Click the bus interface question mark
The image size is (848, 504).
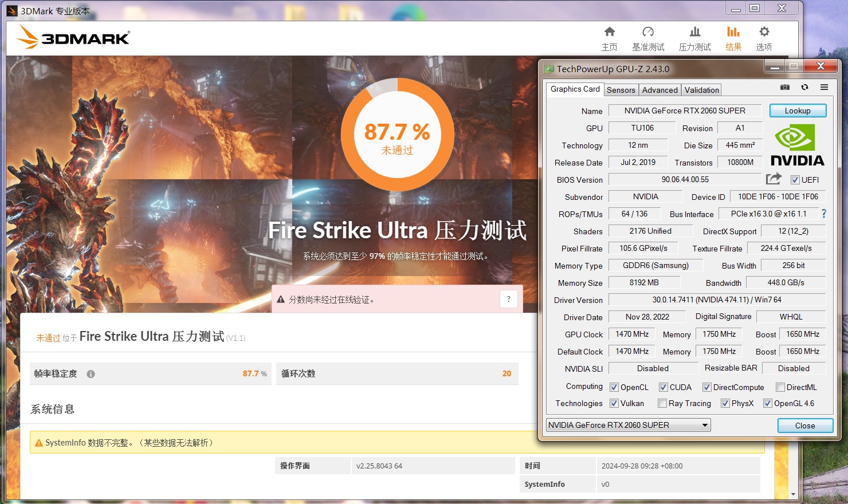click(x=824, y=214)
